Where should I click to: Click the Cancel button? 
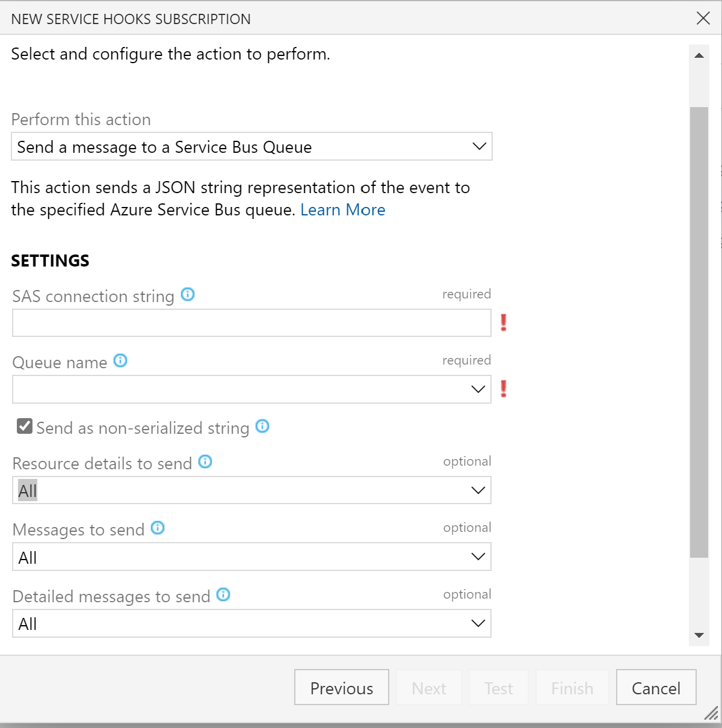click(656, 687)
